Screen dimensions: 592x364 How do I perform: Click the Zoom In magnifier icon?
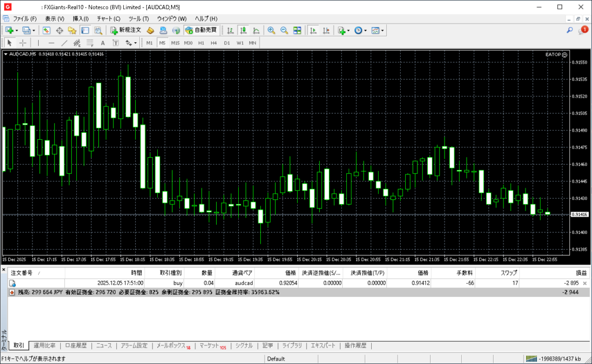[271, 30]
